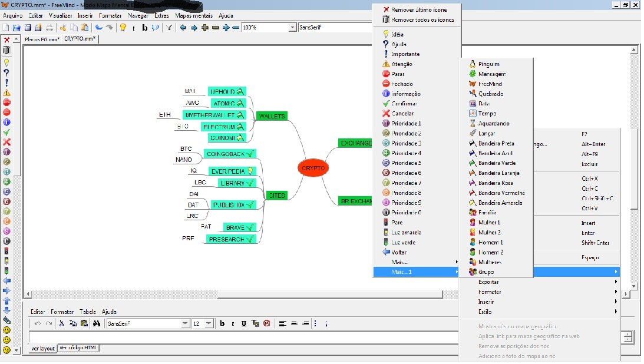The width and height of the screenshot is (644, 364).
Task: Click the print icon in main toolbar
Action: (x=49, y=28)
